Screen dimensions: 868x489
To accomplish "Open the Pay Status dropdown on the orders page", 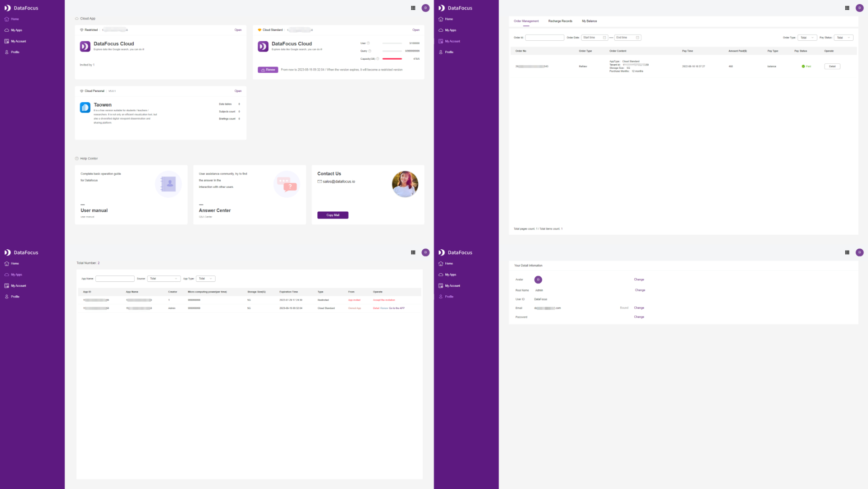I will pos(844,38).
